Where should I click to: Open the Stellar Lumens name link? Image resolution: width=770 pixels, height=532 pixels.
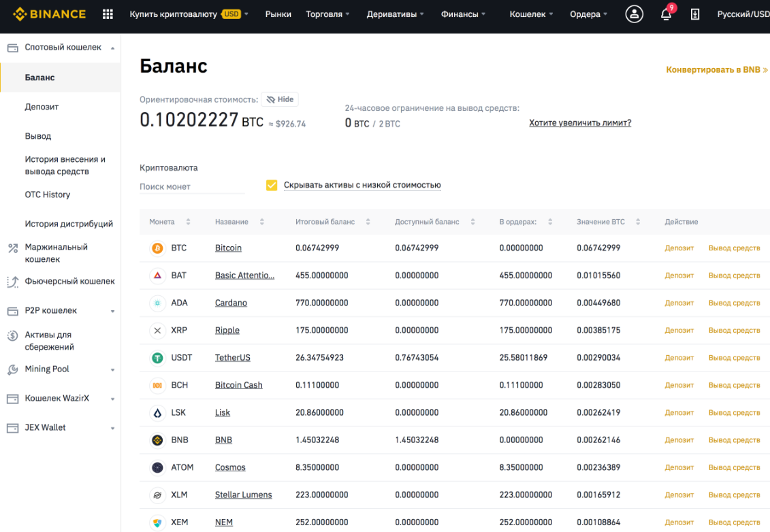coord(244,495)
